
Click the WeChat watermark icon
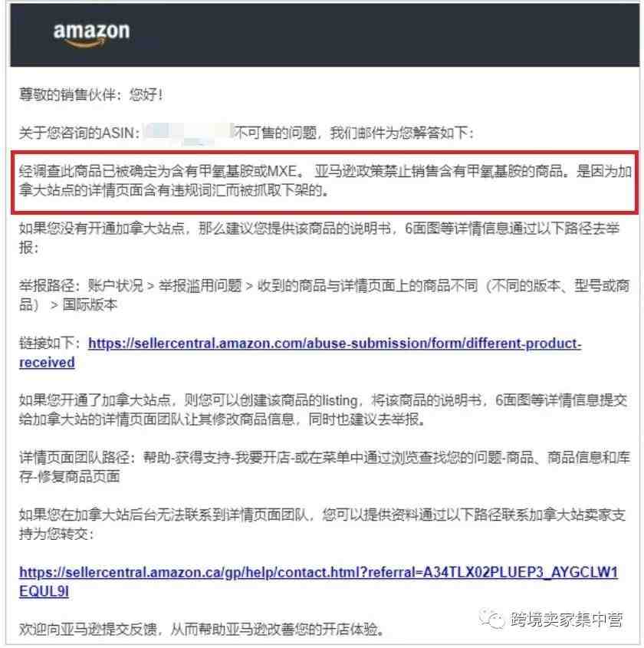pos(491,619)
